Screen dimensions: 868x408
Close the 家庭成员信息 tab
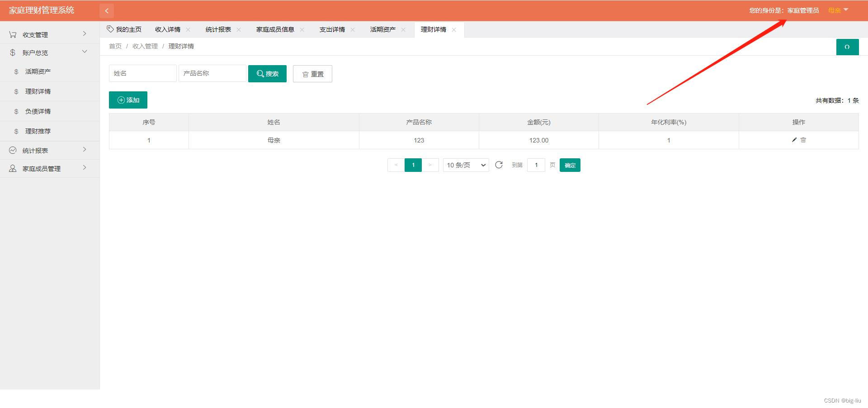tap(302, 30)
